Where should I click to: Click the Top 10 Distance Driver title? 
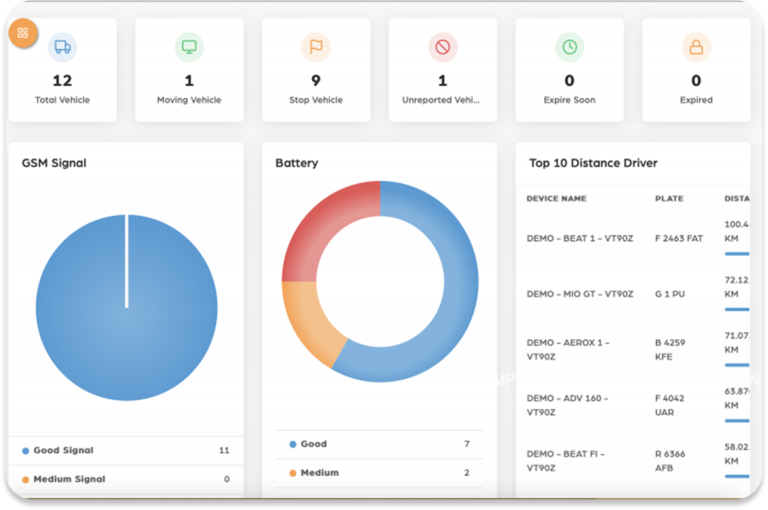pos(593,163)
